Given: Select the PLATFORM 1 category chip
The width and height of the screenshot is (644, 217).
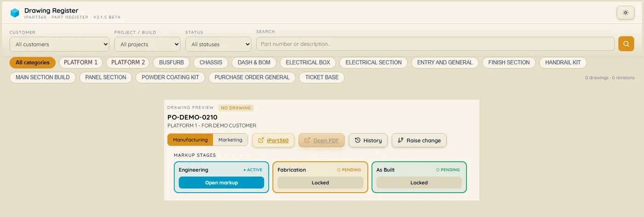Looking at the screenshot, I should click(81, 63).
